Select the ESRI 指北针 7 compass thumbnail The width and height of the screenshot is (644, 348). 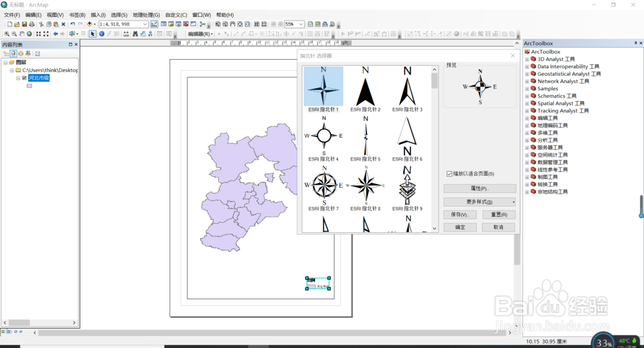pos(324,188)
